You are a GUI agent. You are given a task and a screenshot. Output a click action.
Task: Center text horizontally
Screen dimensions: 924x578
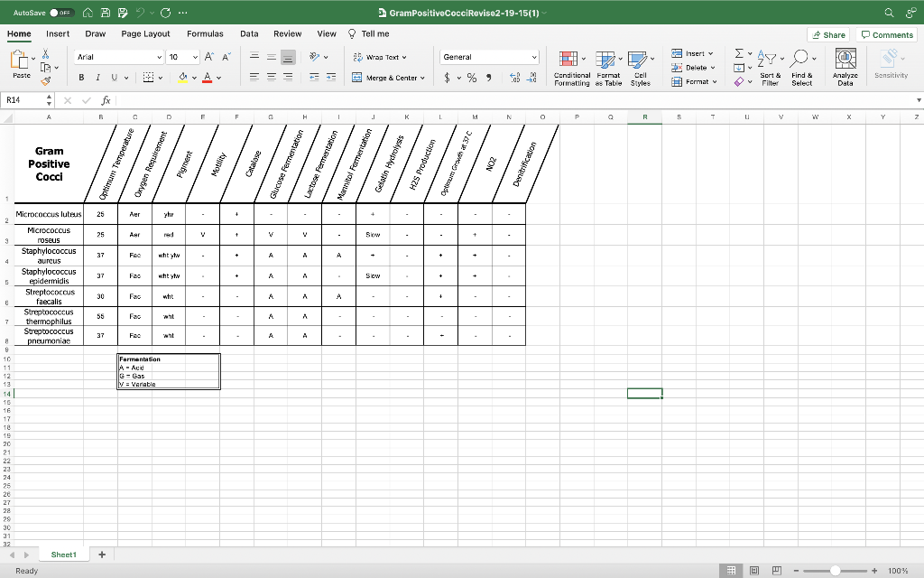coord(272,78)
